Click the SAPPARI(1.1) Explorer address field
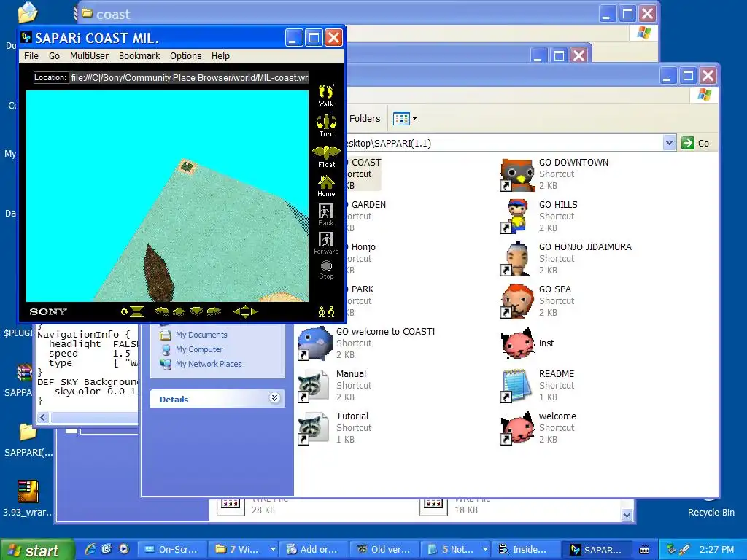Image resolution: width=747 pixels, height=560 pixels. tap(505, 143)
